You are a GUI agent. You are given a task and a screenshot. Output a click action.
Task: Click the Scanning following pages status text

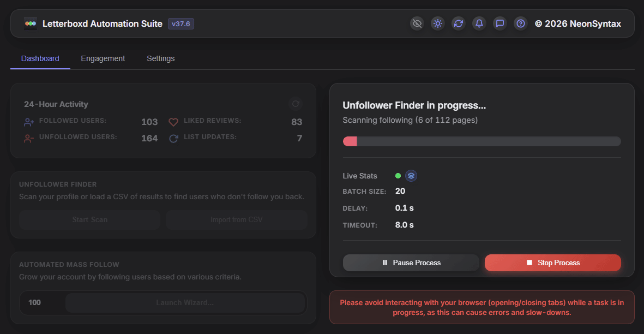[x=410, y=121]
